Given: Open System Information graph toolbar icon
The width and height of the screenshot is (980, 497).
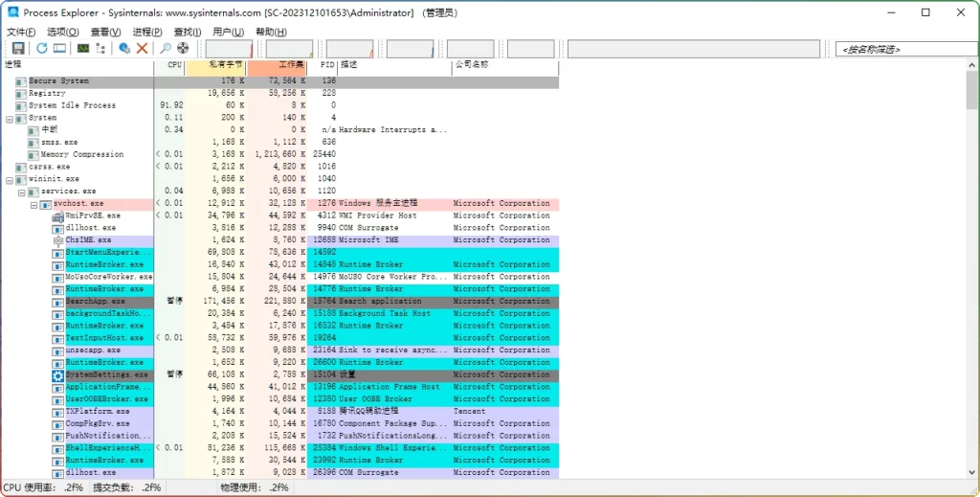Looking at the screenshot, I should tap(83, 48).
